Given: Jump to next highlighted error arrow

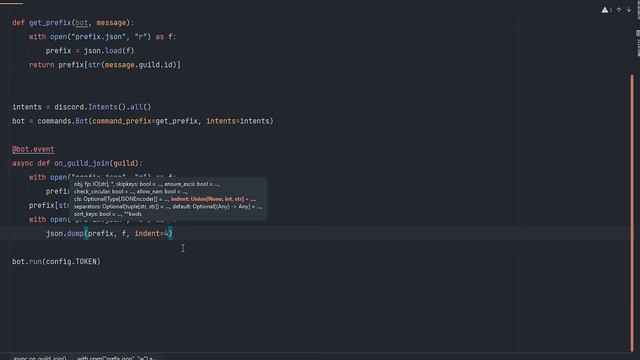Looking at the screenshot, I should pos(629,10).
